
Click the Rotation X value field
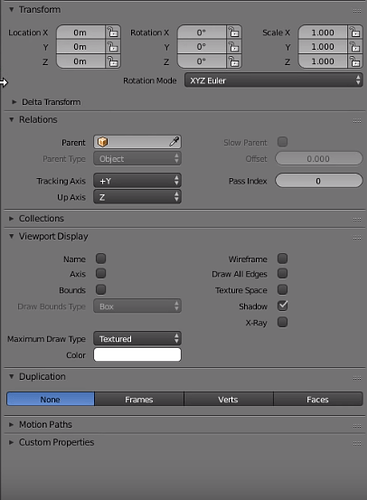click(x=202, y=32)
